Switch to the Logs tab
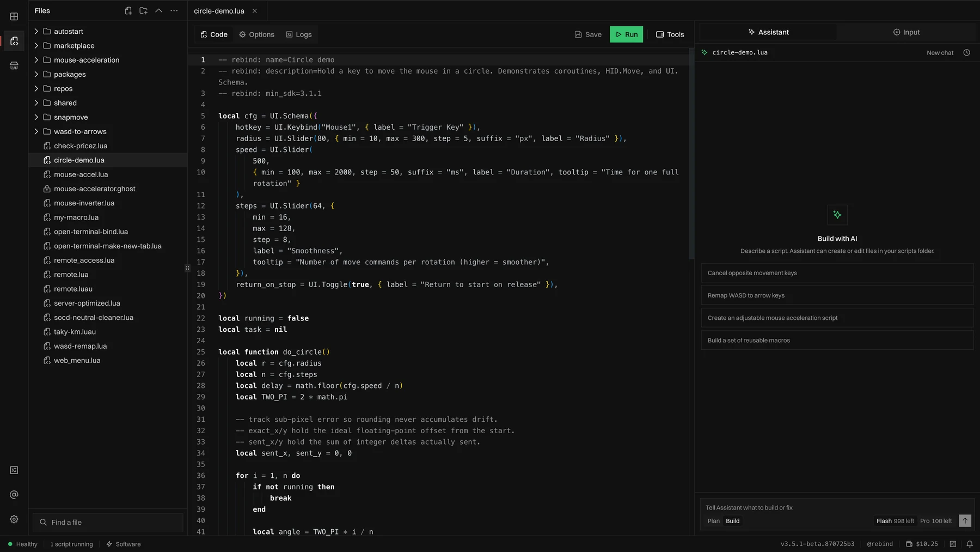 click(x=299, y=34)
